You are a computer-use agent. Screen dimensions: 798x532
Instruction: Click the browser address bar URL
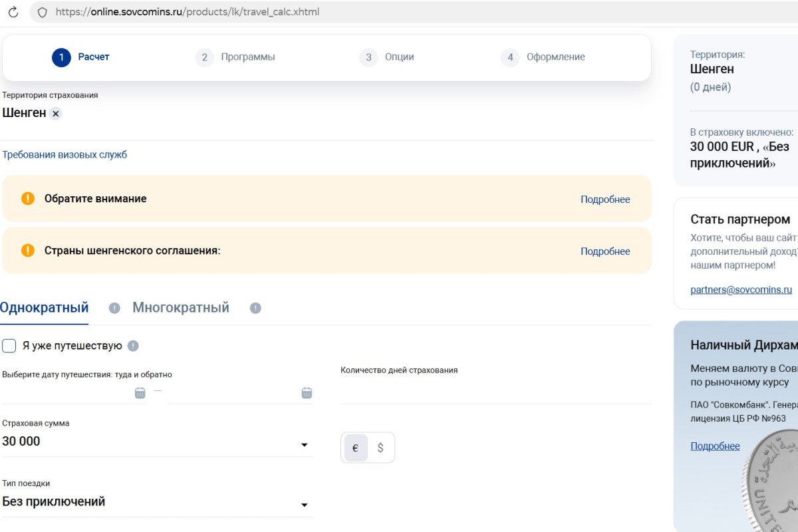(188, 12)
